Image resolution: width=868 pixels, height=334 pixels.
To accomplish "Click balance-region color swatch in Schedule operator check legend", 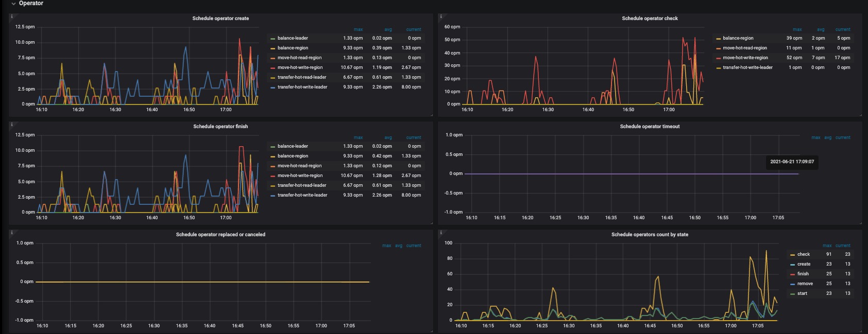I will pos(718,39).
